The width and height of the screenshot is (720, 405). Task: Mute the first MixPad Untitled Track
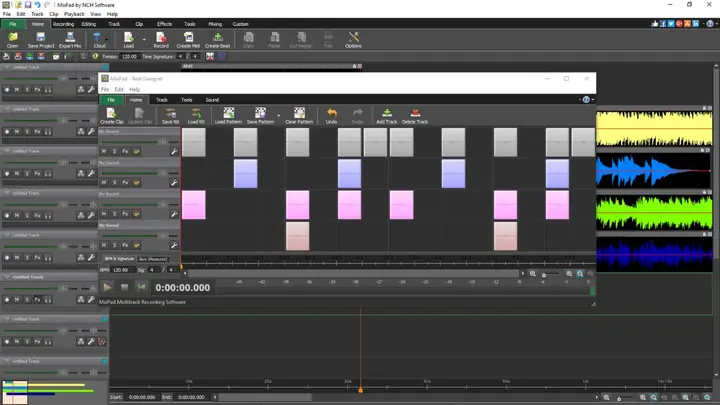point(17,90)
